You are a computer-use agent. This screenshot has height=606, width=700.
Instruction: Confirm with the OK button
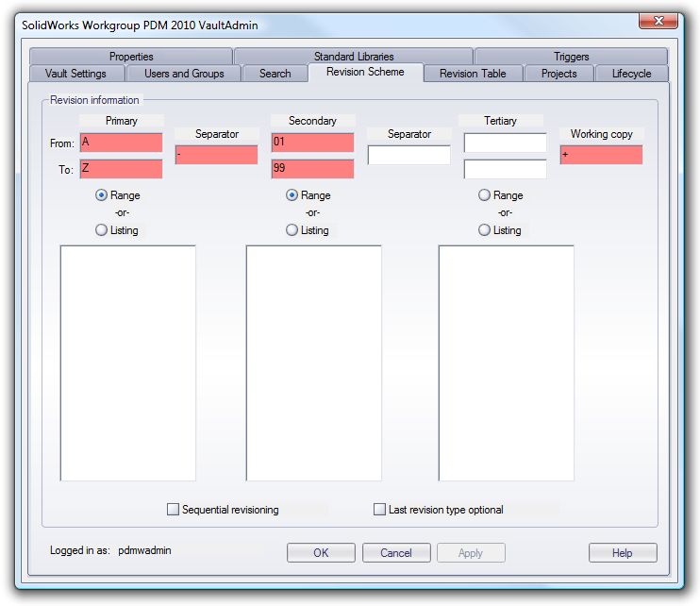coord(321,552)
